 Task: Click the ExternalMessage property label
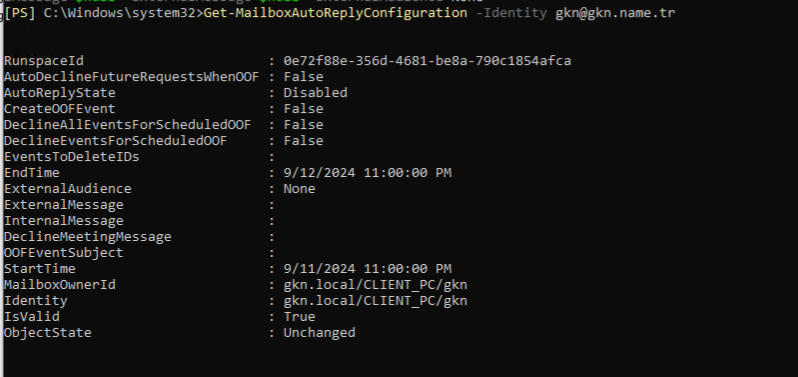pyautogui.click(x=64, y=205)
